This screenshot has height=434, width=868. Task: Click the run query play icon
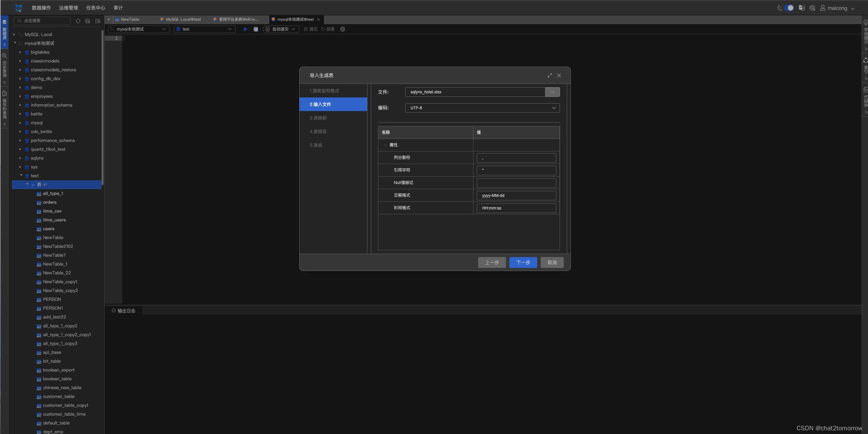tap(245, 29)
